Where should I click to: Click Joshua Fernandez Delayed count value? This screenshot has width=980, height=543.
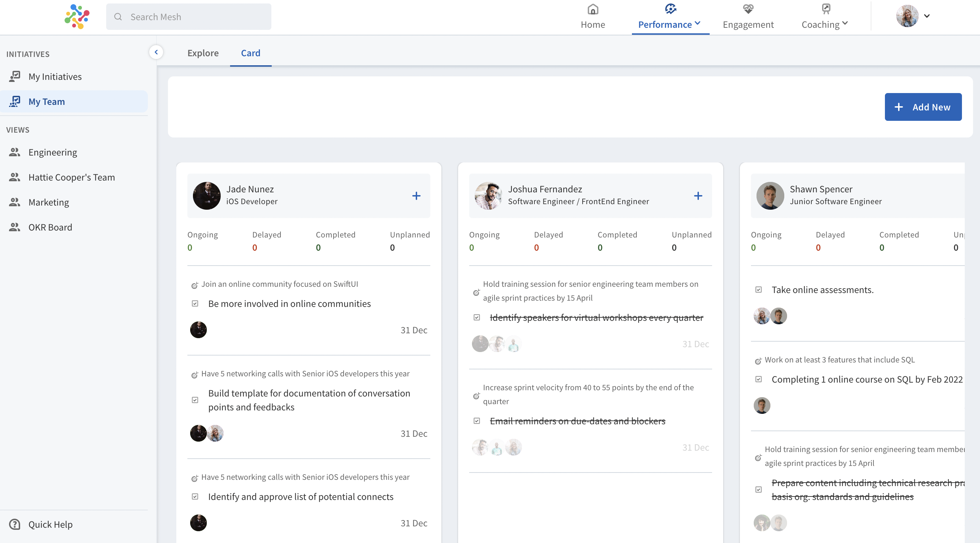(537, 248)
